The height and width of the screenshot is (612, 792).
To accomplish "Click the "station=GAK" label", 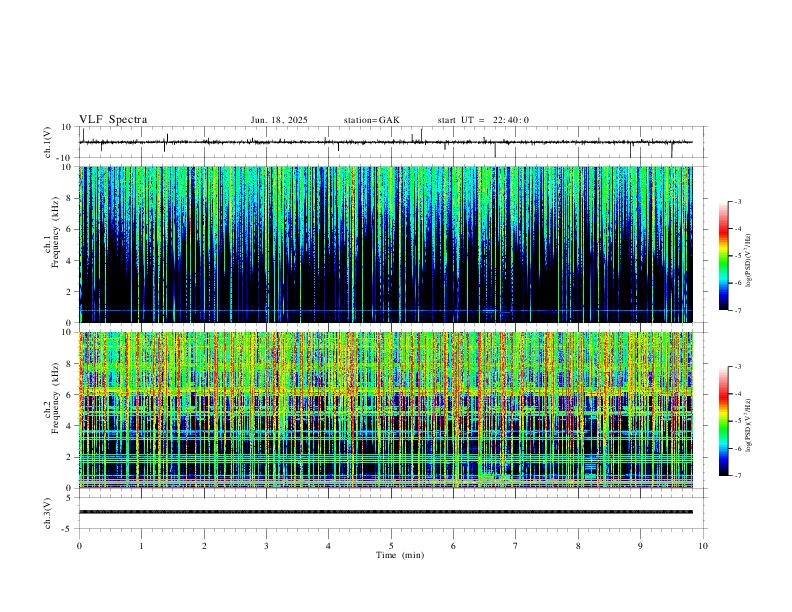I will pyautogui.click(x=371, y=120).
